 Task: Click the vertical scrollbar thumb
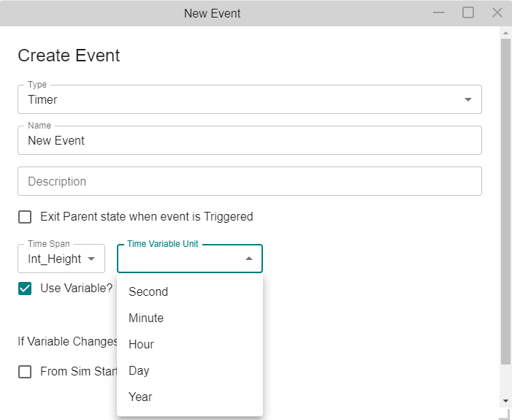click(505, 201)
